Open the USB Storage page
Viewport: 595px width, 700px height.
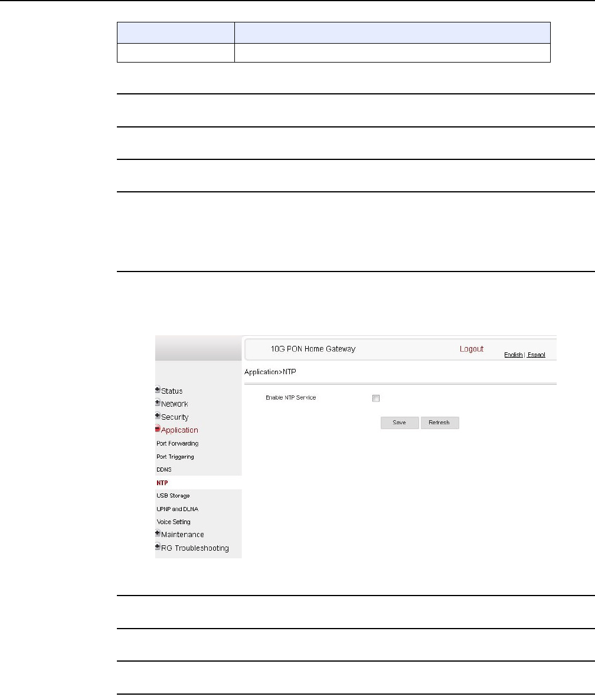[x=173, y=496]
